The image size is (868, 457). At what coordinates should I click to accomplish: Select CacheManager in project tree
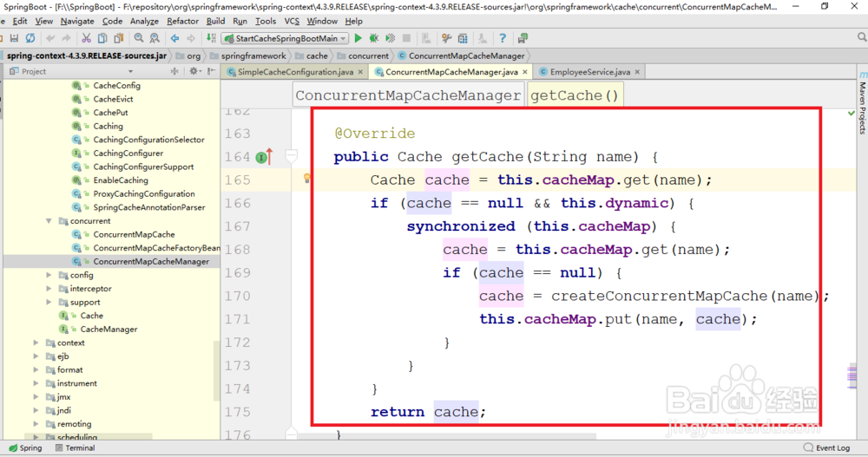[108, 330]
